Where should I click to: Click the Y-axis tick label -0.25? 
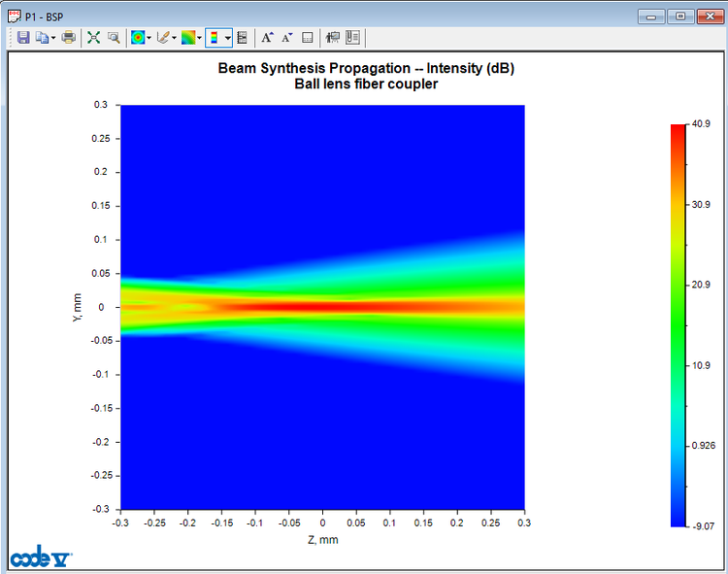pyautogui.click(x=102, y=476)
